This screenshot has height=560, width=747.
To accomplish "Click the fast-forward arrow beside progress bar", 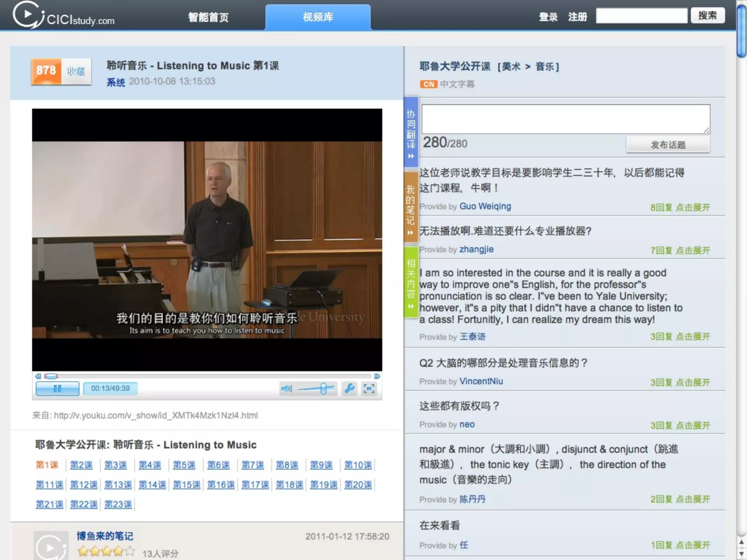I will (x=377, y=376).
